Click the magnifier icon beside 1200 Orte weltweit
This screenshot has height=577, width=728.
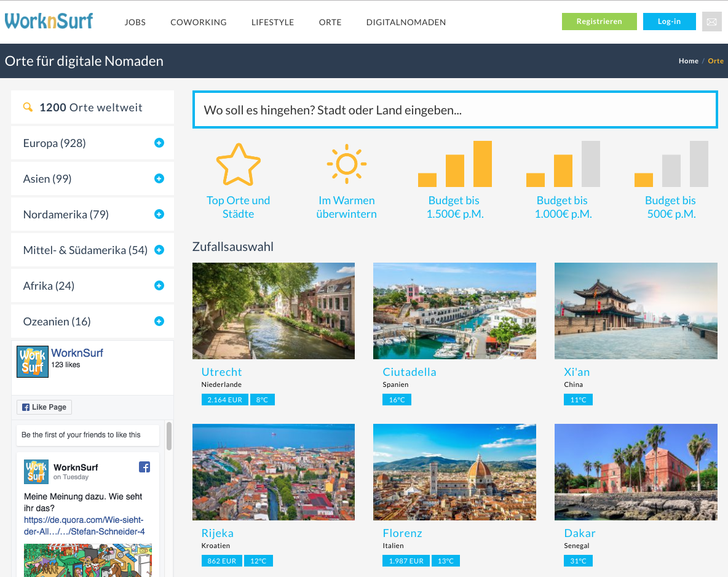click(x=28, y=107)
